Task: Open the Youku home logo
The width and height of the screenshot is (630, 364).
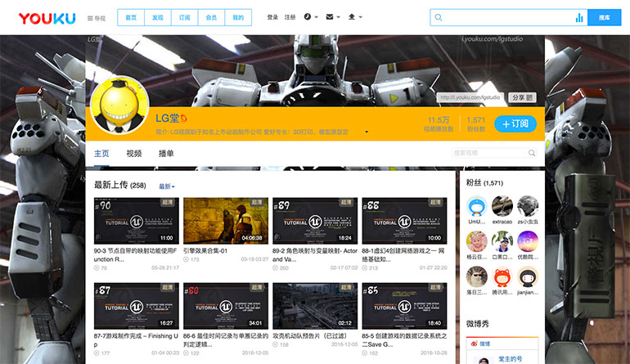Action: [47, 18]
